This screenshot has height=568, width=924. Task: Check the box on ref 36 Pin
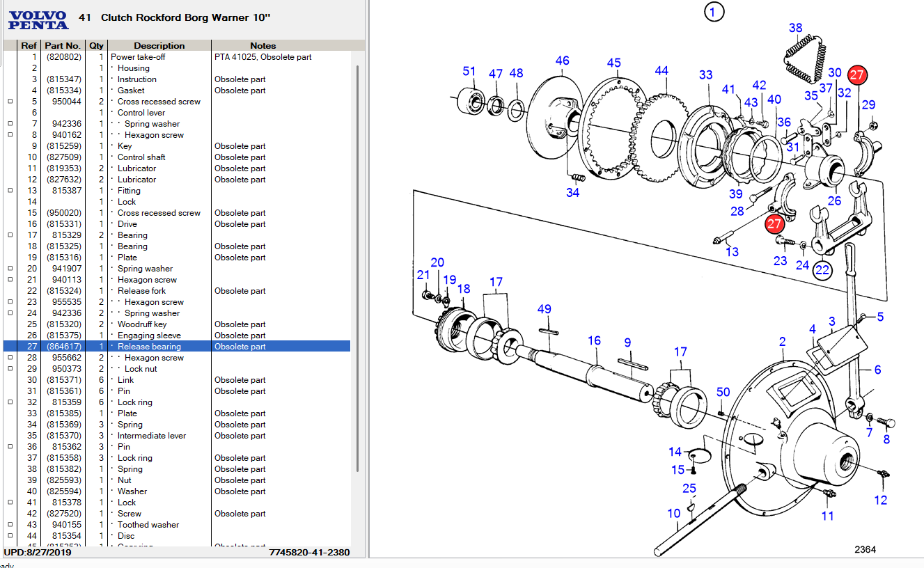coord(10,447)
